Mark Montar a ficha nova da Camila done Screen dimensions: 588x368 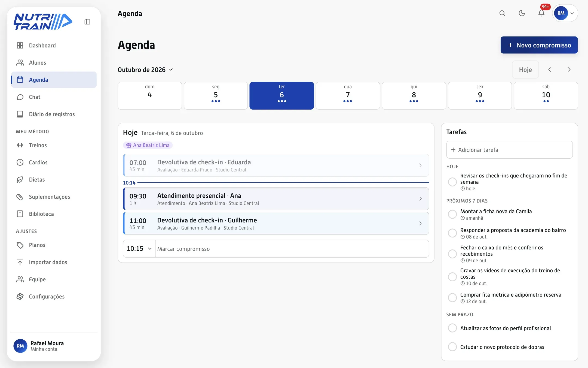coord(452,214)
